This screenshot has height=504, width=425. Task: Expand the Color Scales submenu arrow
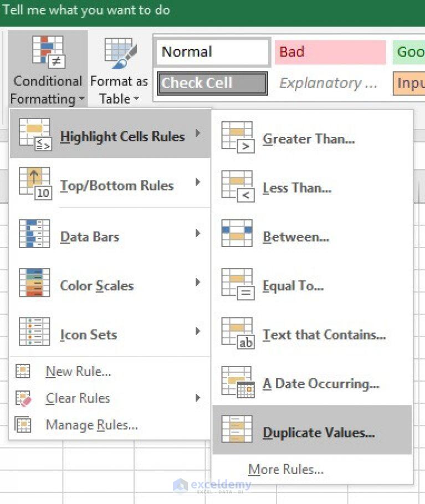198,282
